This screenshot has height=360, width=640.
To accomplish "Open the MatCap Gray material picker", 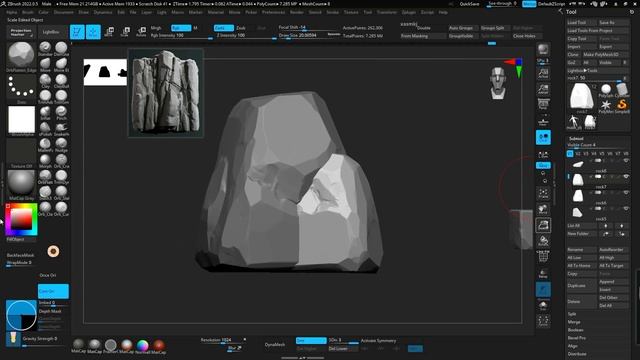I will tap(21, 184).
